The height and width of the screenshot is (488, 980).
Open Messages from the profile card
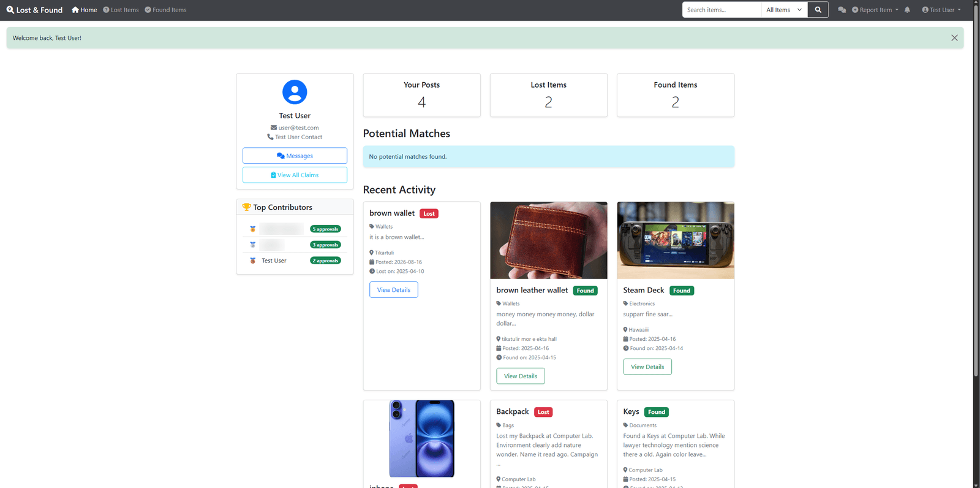click(x=295, y=156)
